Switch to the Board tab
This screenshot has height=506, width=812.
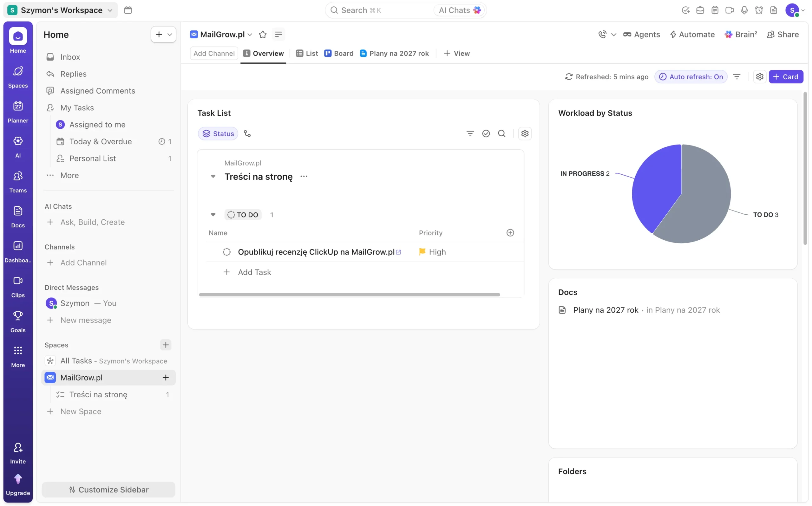tap(339, 53)
